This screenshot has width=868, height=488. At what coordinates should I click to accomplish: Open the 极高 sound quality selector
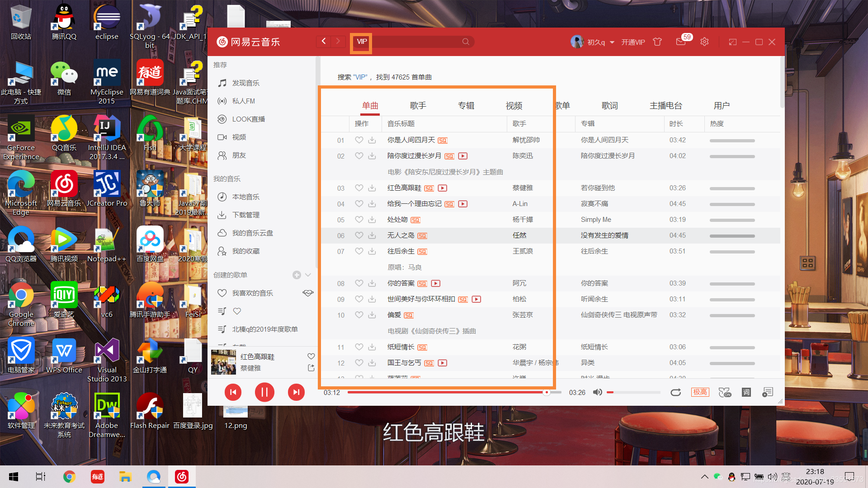tap(700, 392)
